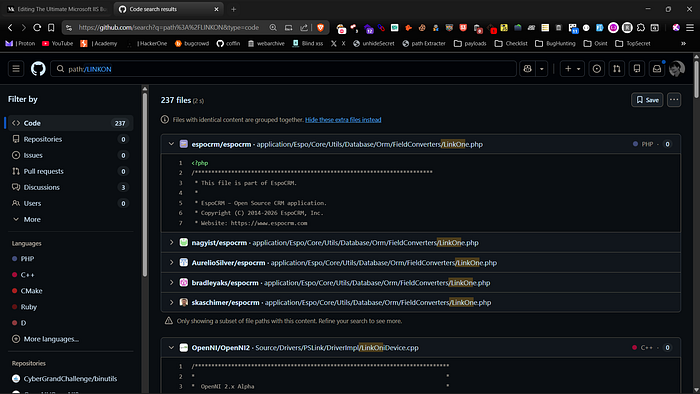This screenshot has height=394, width=700.
Task: Click the browser address bar URL
Action: click(169, 28)
